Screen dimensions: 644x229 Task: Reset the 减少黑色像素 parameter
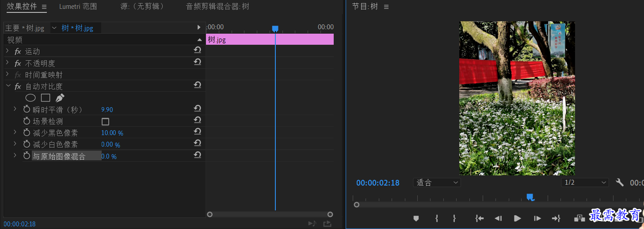point(198,132)
